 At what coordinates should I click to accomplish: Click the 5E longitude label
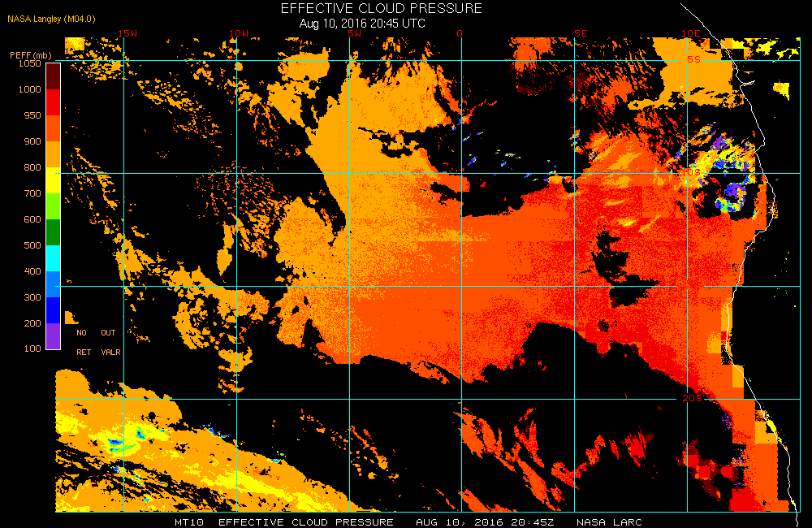tap(581, 33)
